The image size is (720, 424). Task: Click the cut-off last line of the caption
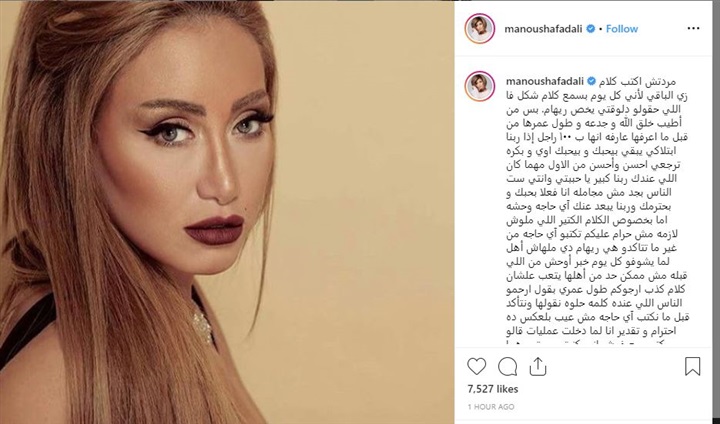coord(597,342)
